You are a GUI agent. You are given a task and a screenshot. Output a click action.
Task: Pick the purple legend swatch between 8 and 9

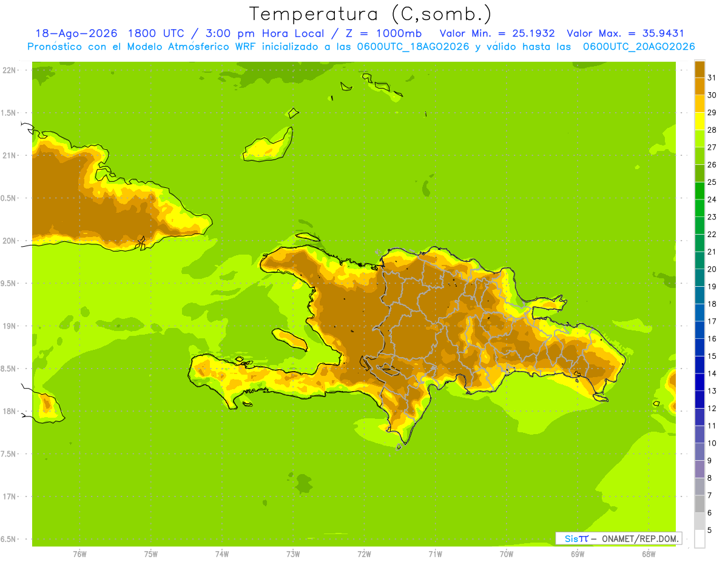[x=699, y=469]
